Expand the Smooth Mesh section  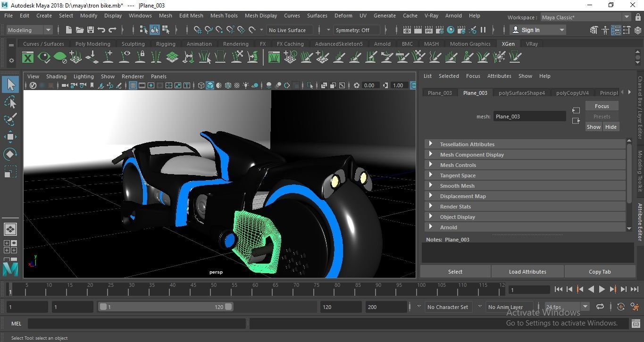coord(525,186)
